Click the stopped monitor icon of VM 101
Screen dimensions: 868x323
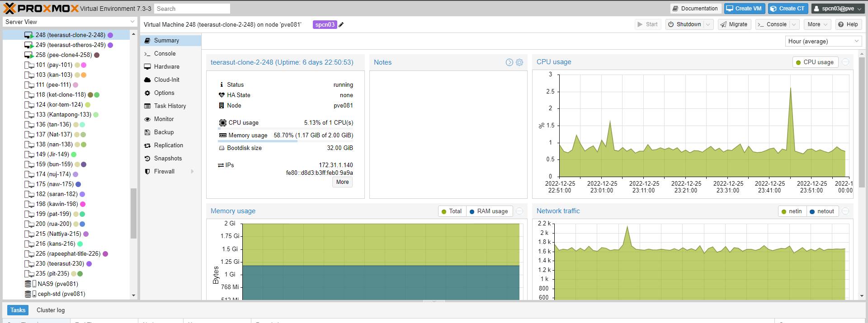point(29,65)
